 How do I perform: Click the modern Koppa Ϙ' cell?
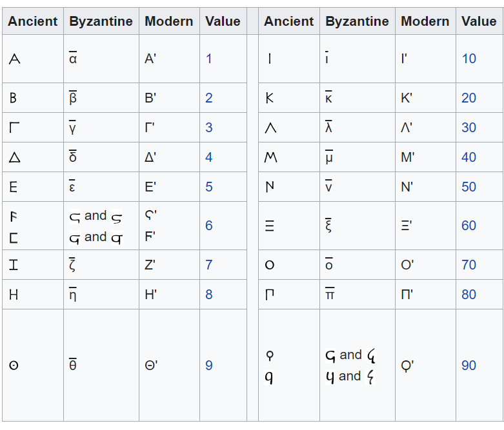pyautogui.click(x=407, y=366)
